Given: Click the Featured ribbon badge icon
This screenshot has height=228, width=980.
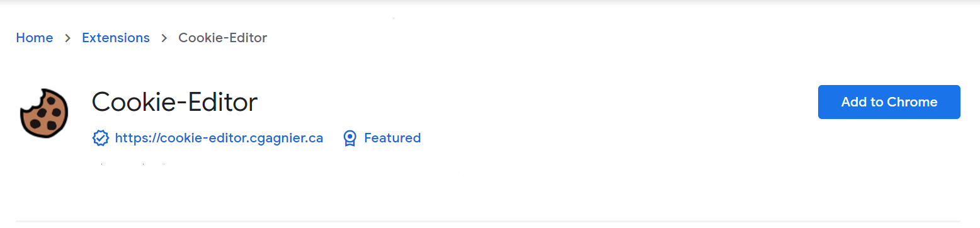Looking at the screenshot, I should 350,138.
